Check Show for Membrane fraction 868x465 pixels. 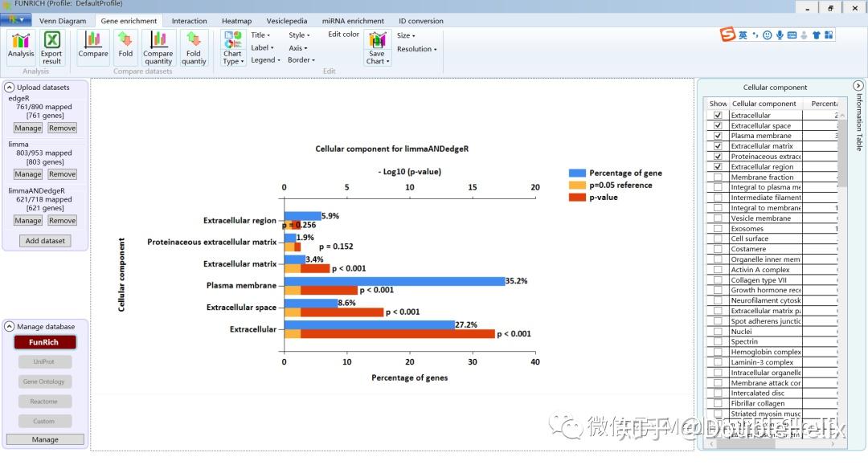pyautogui.click(x=718, y=177)
